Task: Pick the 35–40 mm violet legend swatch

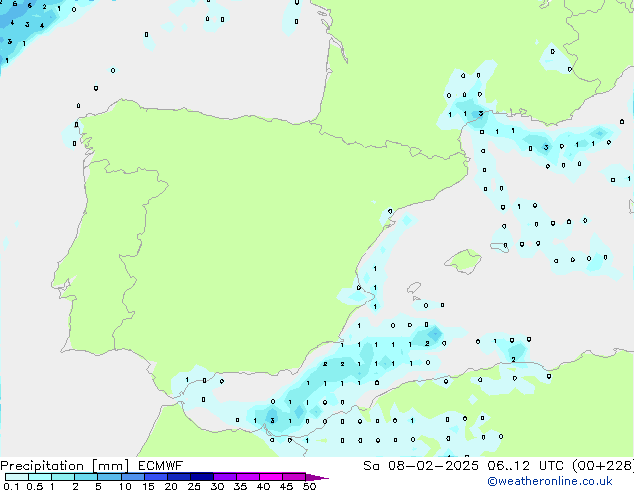Action: point(248,477)
